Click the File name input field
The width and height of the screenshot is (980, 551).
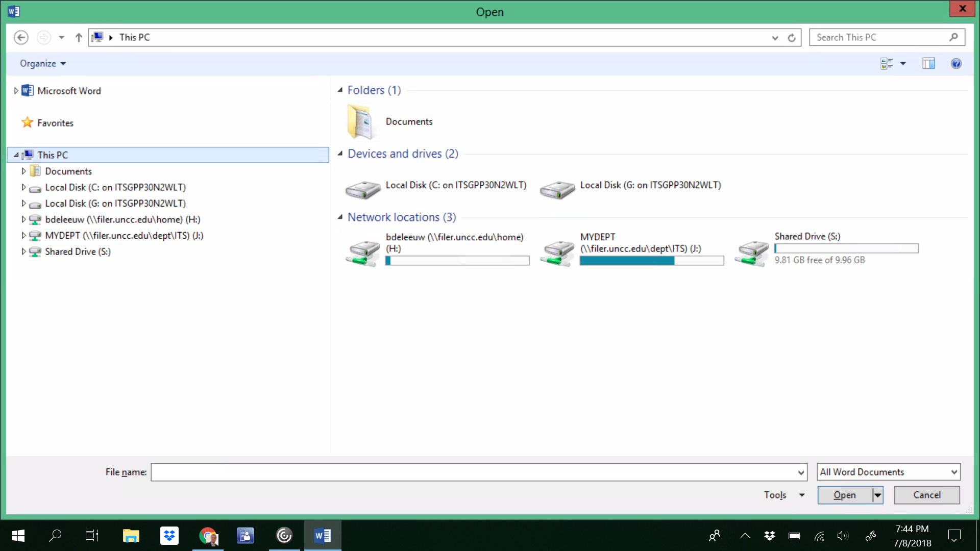[x=475, y=472]
